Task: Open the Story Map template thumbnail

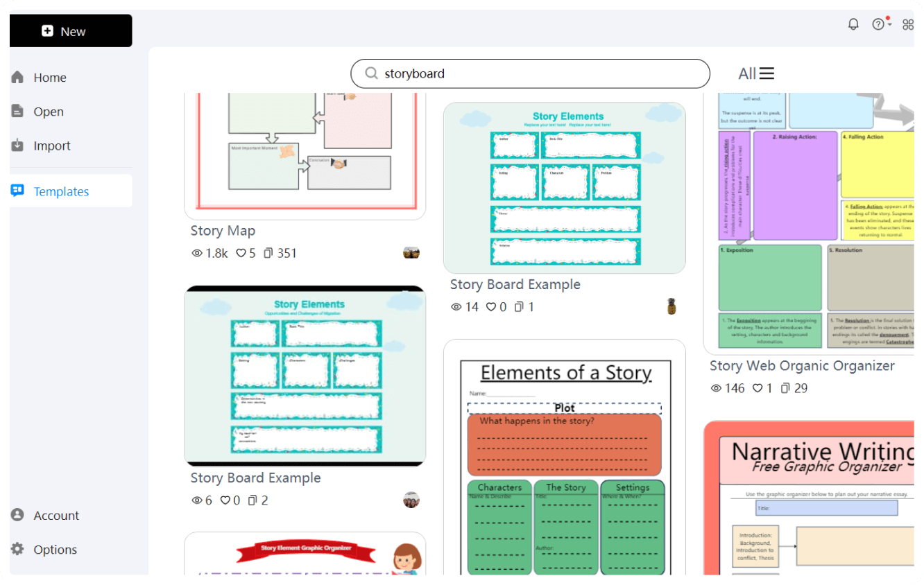Action: pyautogui.click(x=305, y=156)
